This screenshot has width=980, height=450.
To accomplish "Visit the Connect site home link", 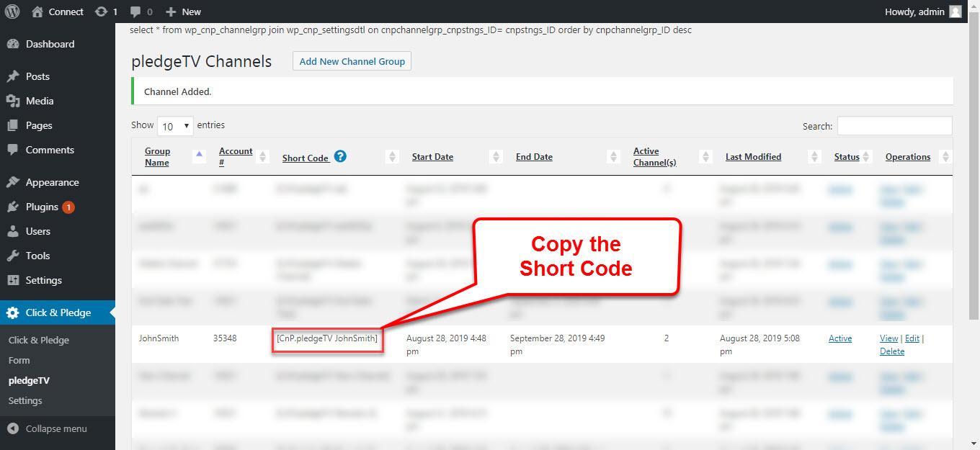I will pos(58,12).
